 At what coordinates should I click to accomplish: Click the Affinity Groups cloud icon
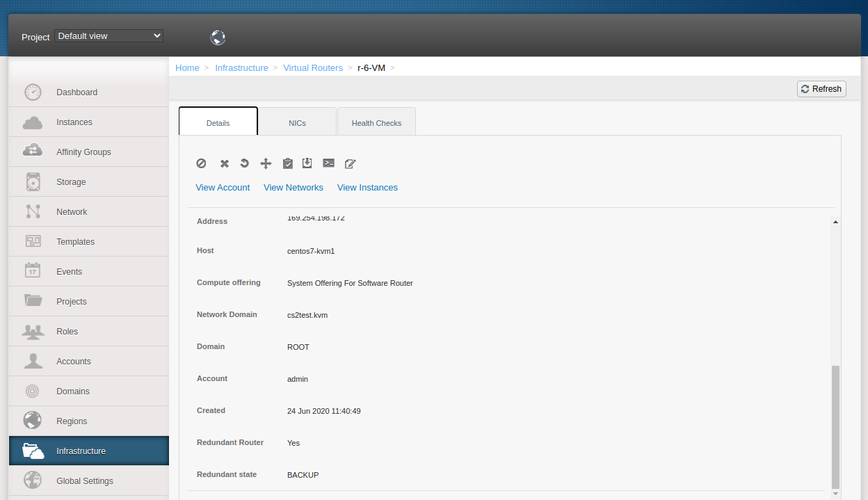pos(33,151)
